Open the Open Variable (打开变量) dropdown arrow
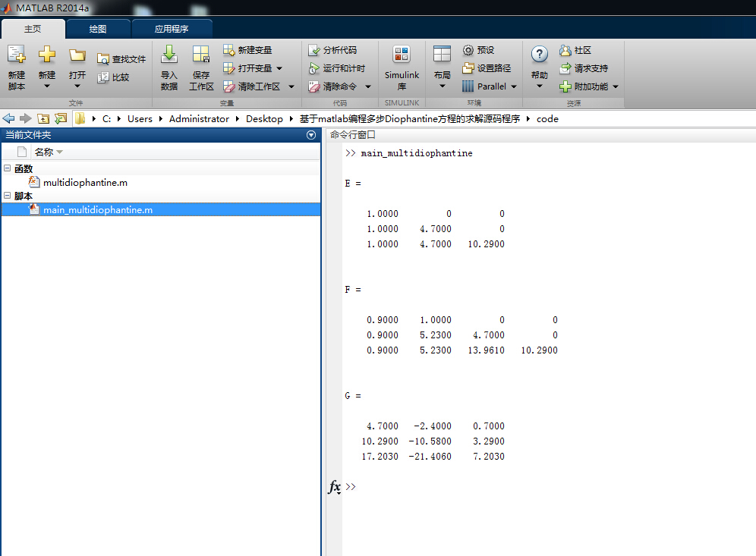The image size is (756, 556). tap(279, 68)
